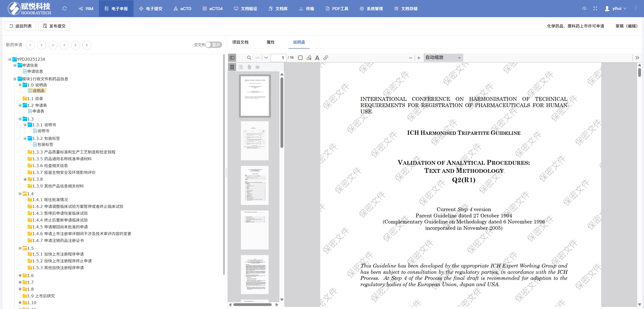
Task: Expand the 1.6 folder
Action: click(x=20, y=275)
